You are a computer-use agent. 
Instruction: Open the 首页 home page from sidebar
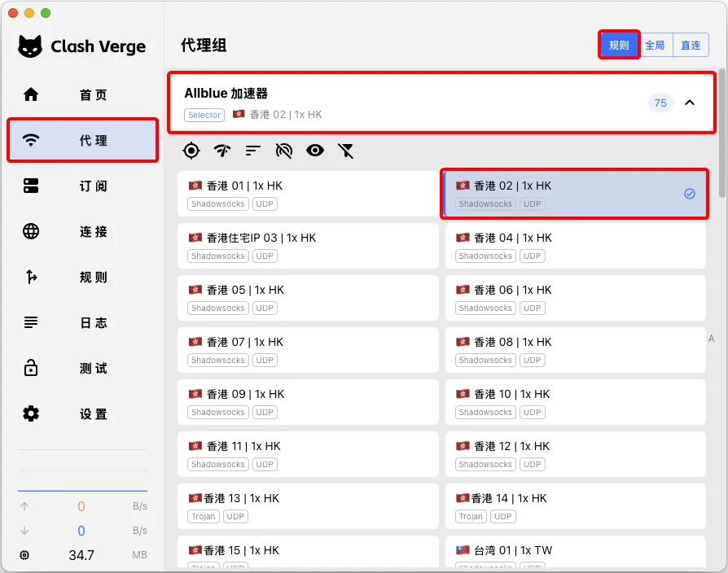tap(82, 94)
